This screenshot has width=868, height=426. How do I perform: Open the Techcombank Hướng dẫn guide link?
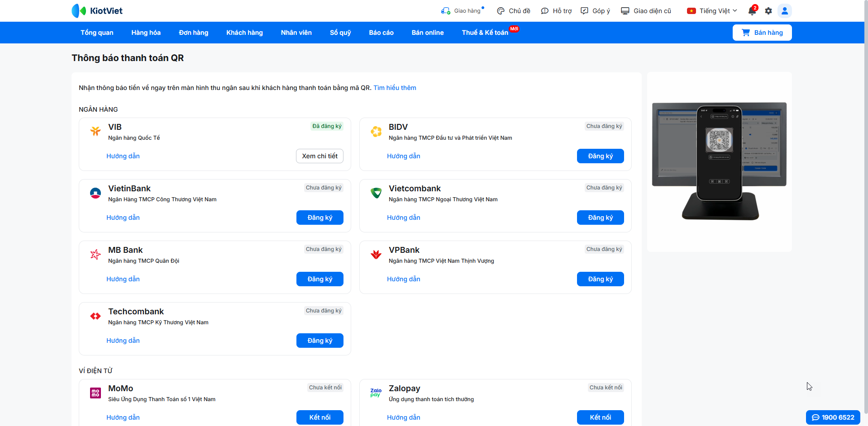[123, 341]
